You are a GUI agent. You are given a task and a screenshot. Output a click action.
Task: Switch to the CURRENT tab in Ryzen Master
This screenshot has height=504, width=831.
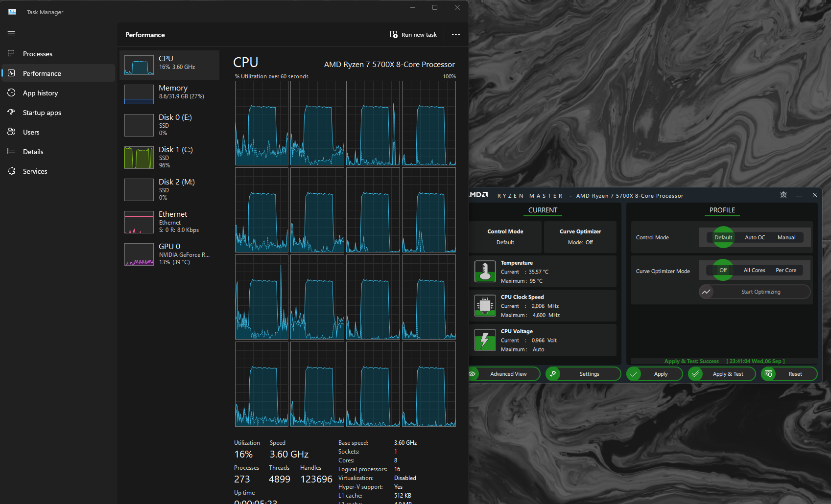pos(543,210)
